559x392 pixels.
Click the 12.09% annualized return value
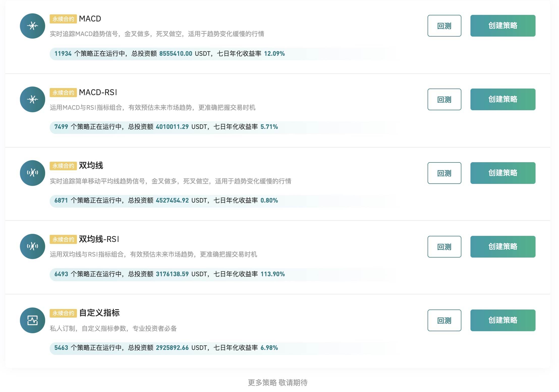(274, 53)
